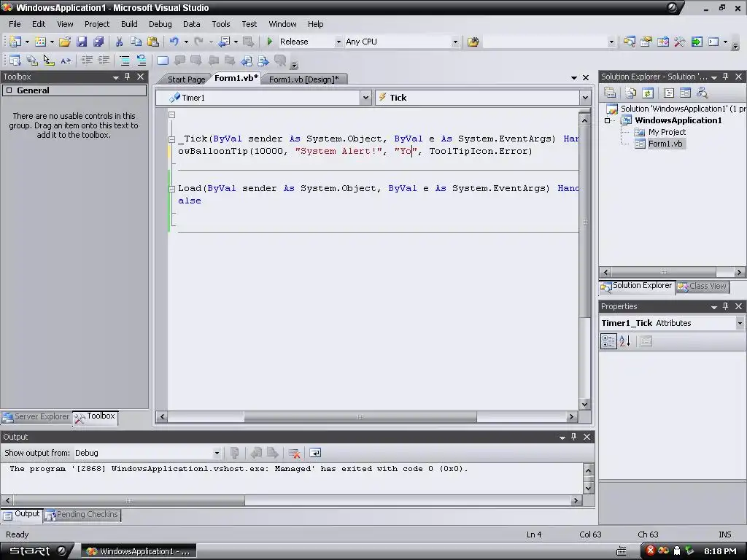Click the Navigate Backward icon
The width and height of the screenshot is (747, 560).
tap(225, 42)
